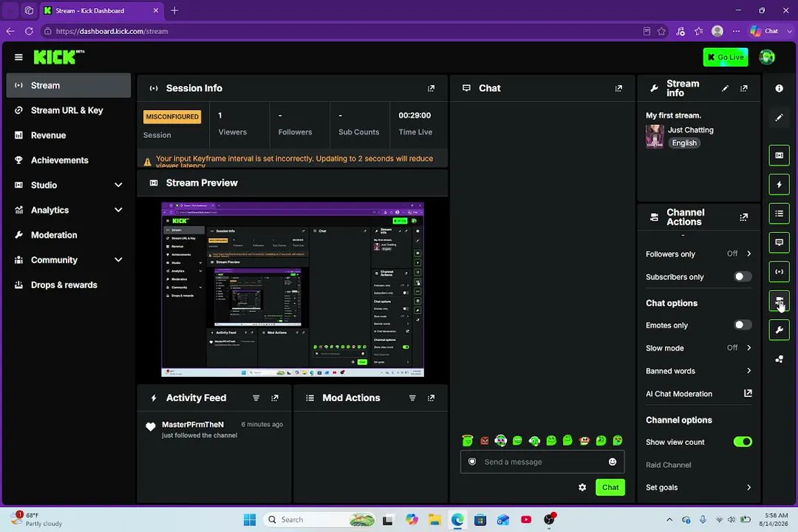Click the Just Chatting category thumbnail
Image resolution: width=798 pixels, height=532 pixels.
pyautogui.click(x=655, y=137)
